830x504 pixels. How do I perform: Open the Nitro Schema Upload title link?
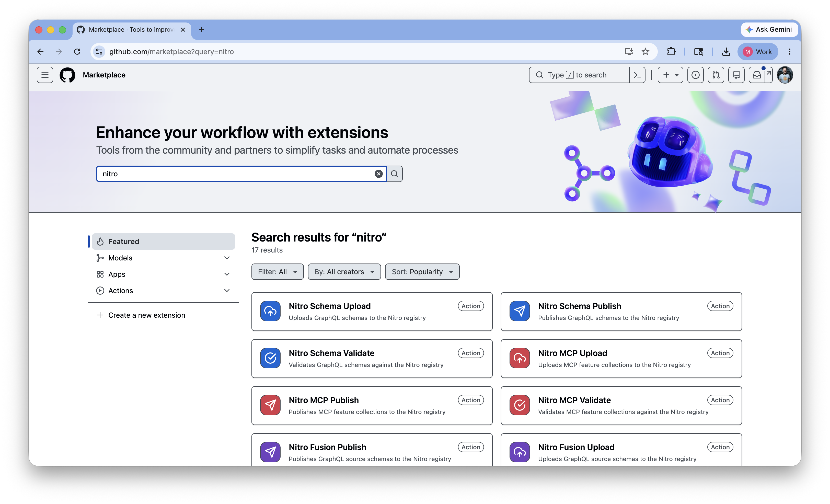329,306
